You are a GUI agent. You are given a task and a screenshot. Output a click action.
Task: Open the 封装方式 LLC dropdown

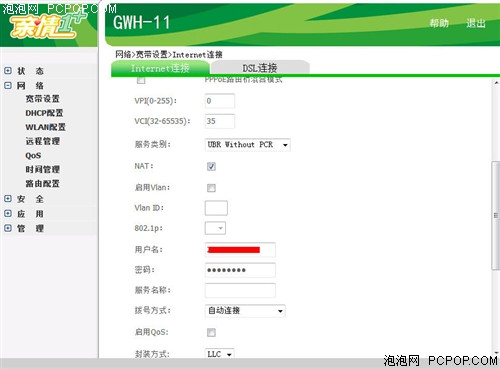[x=219, y=354]
